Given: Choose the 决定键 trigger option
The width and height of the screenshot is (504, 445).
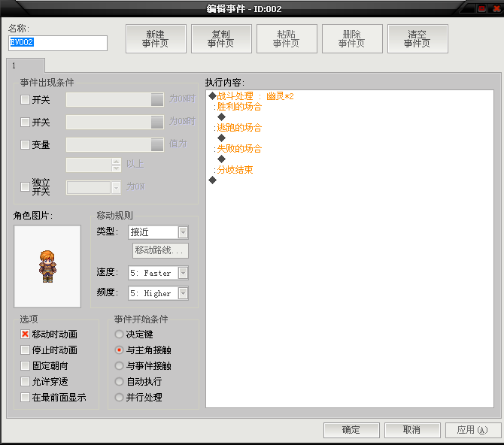Looking at the screenshot, I should click(119, 335).
